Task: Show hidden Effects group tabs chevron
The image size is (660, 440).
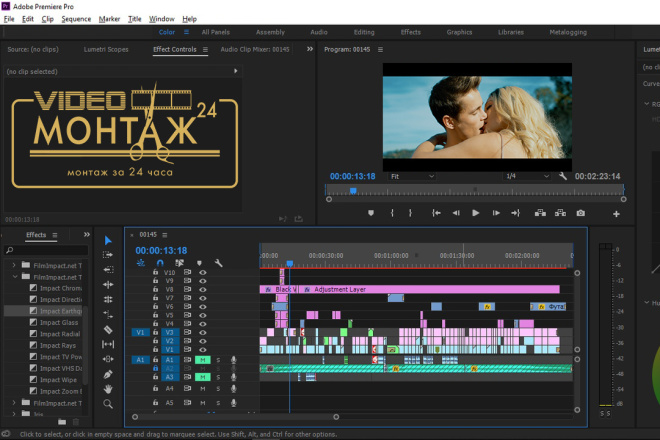Action: pos(86,235)
